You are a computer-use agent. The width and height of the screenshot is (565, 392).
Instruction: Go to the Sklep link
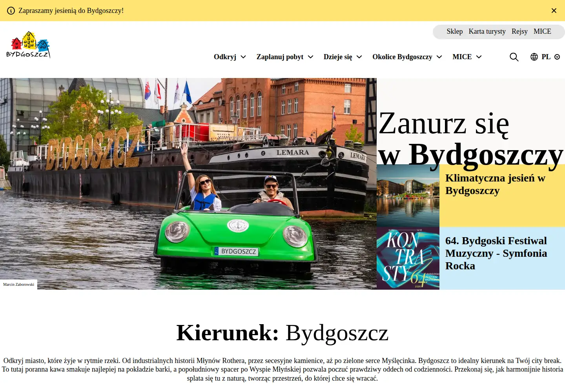coord(455,31)
